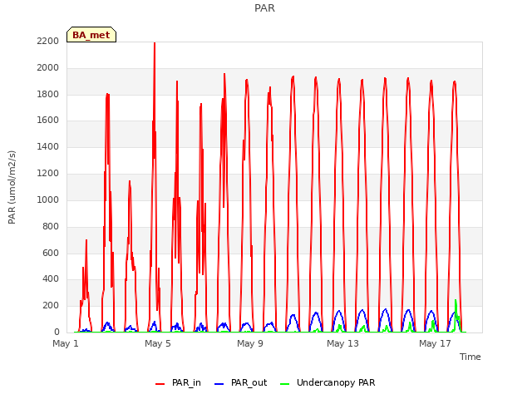
Task: Click the 1400 y-axis tick label
Action: coord(48,146)
